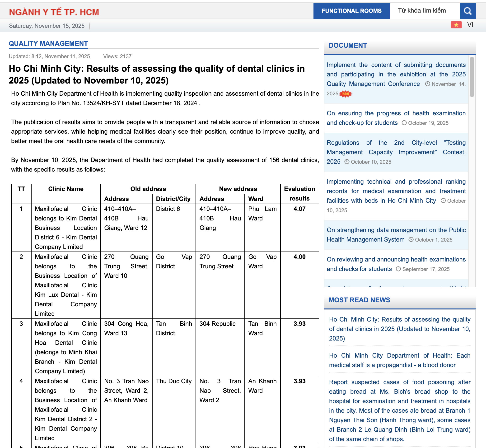
Task: Switch language using the VI toggle
Action: point(471,25)
